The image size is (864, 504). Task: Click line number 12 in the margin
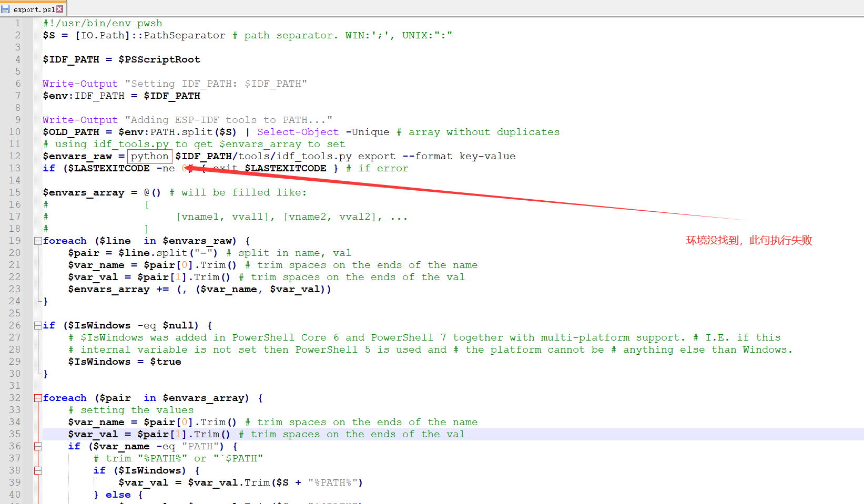point(15,156)
